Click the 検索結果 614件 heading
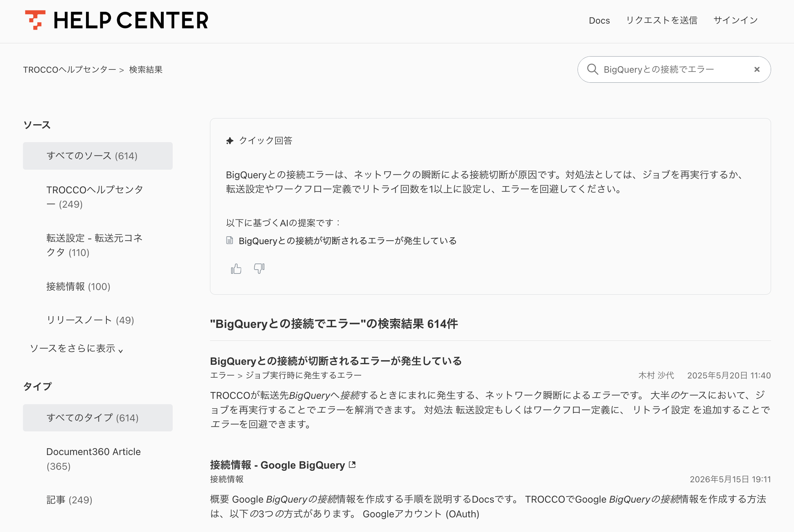The width and height of the screenshot is (794, 532). pyautogui.click(x=334, y=324)
